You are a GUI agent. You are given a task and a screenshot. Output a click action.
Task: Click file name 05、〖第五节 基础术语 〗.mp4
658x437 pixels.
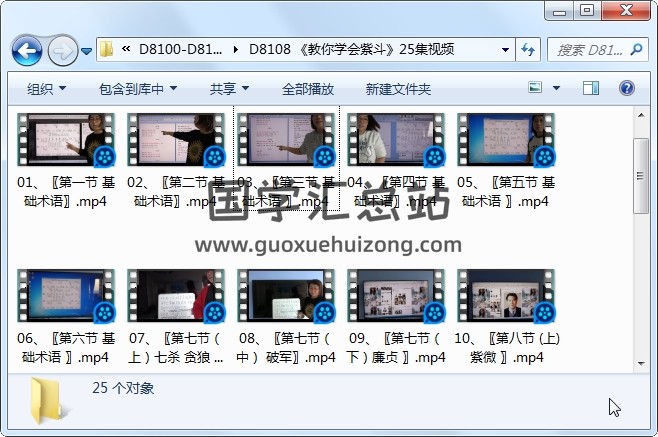point(506,192)
